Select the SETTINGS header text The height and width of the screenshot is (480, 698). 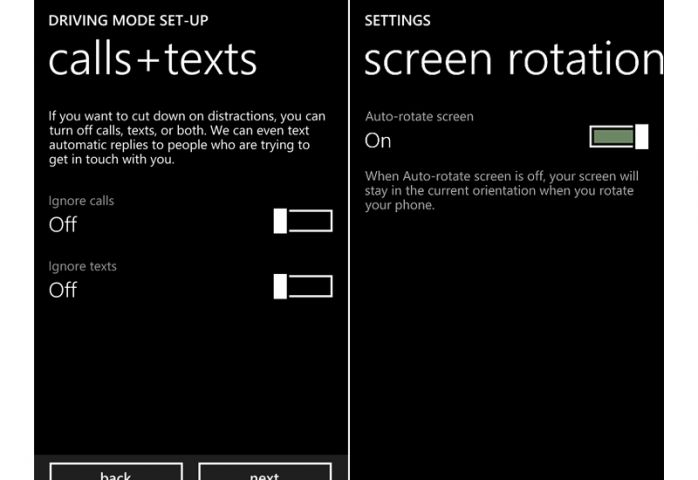(x=397, y=20)
